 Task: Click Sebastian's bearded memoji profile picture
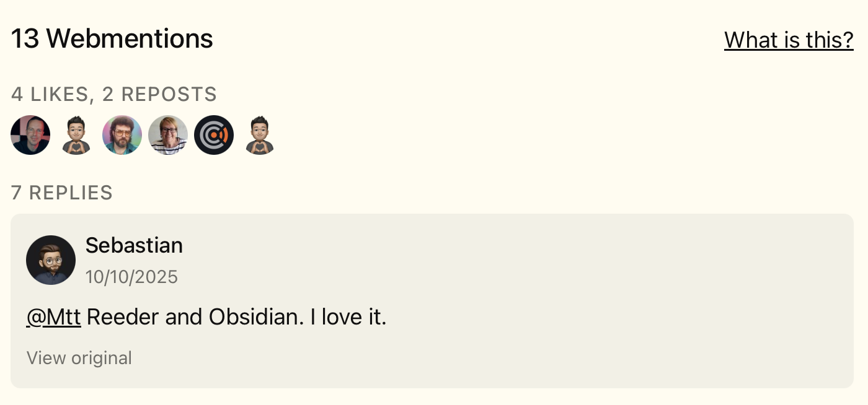point(51,260)
